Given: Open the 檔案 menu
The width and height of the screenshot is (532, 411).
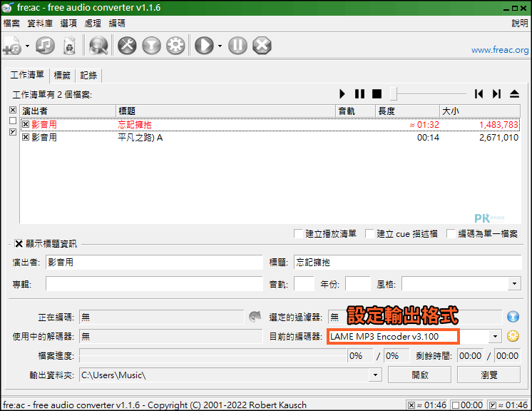Looking at the screenshot, I should [11, 23].
